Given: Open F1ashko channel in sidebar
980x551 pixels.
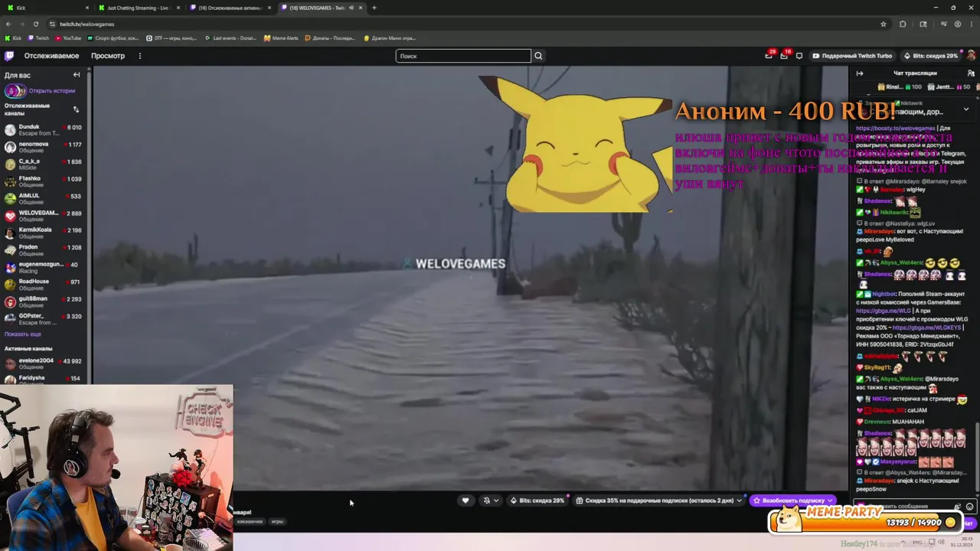Looking at the screenshot, I should click(44, 181).
